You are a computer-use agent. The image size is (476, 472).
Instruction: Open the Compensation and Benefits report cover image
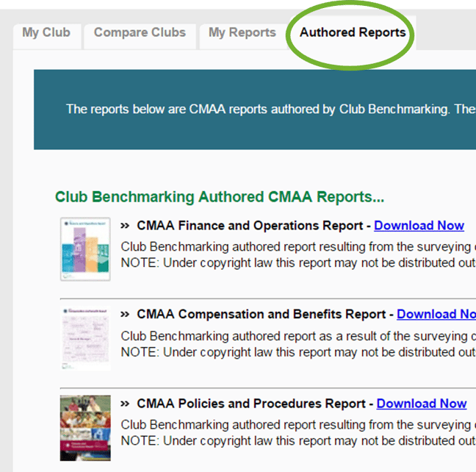(85, 338)
